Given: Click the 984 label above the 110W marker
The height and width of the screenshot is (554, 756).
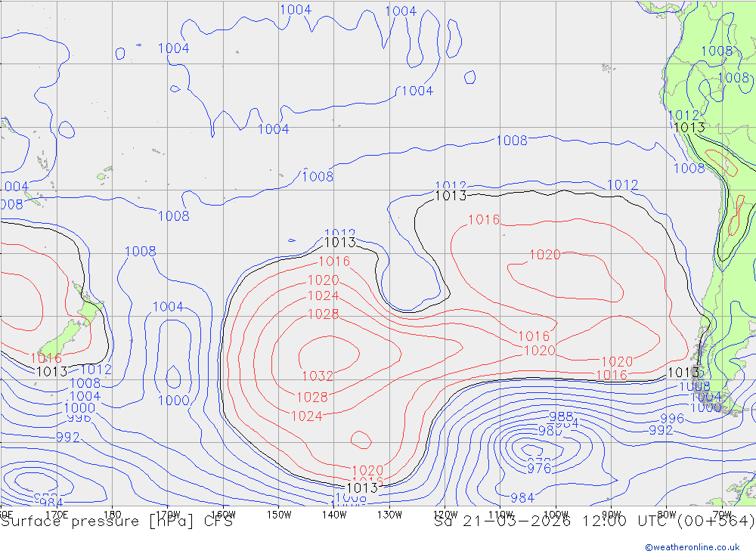Looking at the screenshot, I should 522,497.
